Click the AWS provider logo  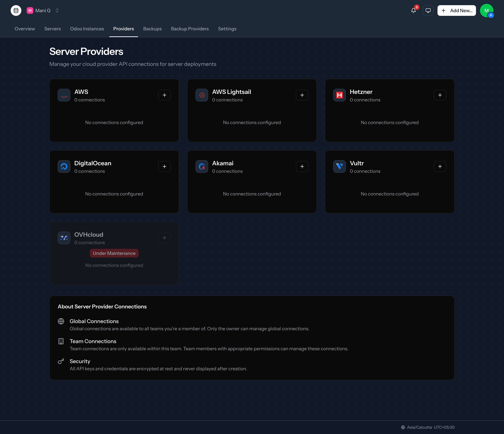[64, 95]
